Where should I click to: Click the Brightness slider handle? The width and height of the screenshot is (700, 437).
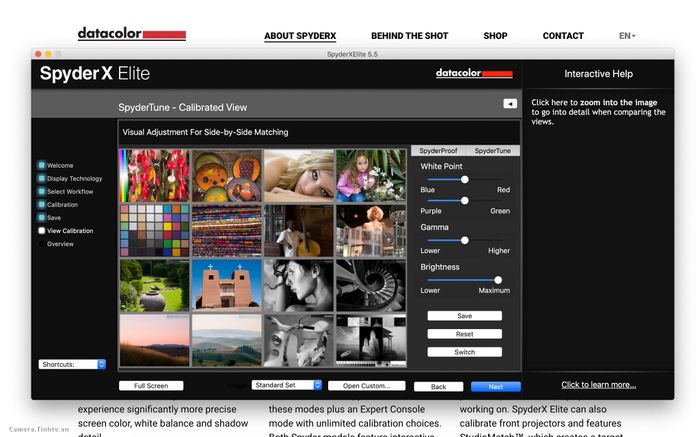pyautogui.click(x=498, y=280)
